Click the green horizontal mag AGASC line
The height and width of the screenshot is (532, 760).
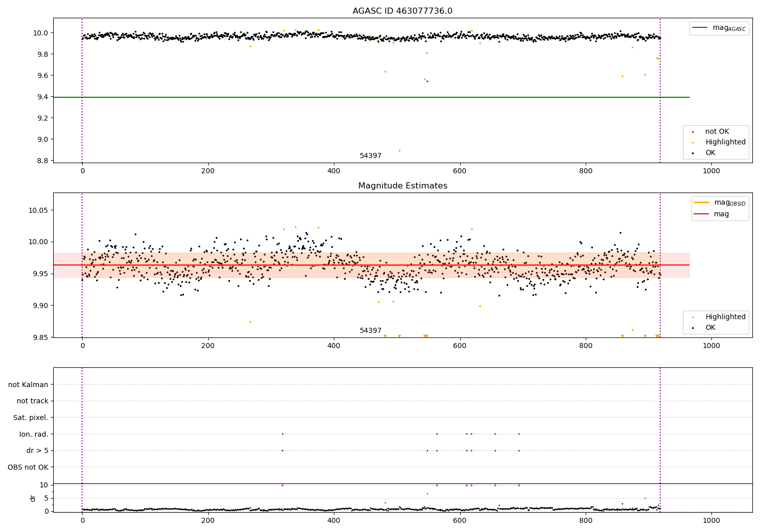(371, 97)
